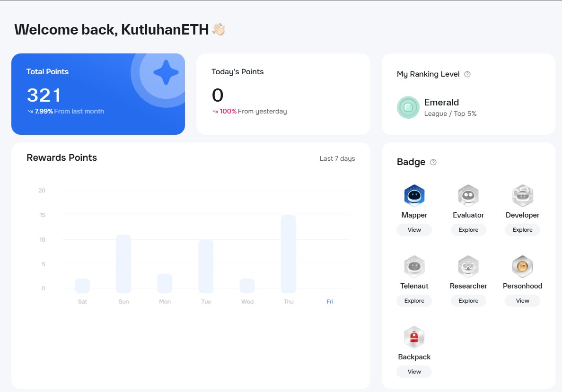Image resolution: width=562 pixels, height=392 pixels.
Task: Click the 'Last 7 days' label
Action: click(337, 158)
